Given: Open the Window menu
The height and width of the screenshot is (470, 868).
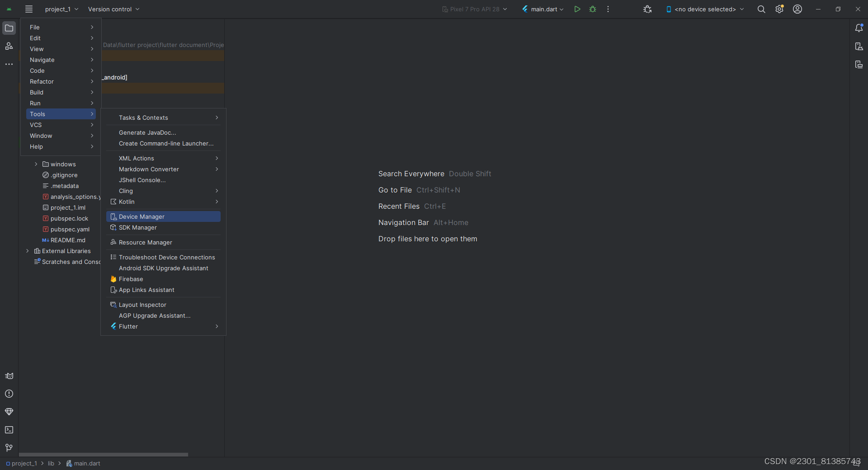Looking at the screenshot, I should [x=61, y=136].
